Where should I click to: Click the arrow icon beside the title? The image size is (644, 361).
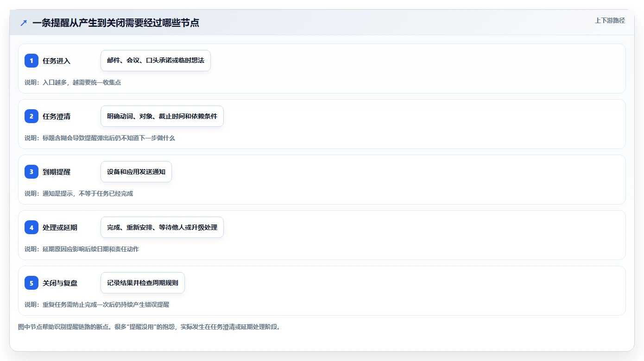pos(24,23)
